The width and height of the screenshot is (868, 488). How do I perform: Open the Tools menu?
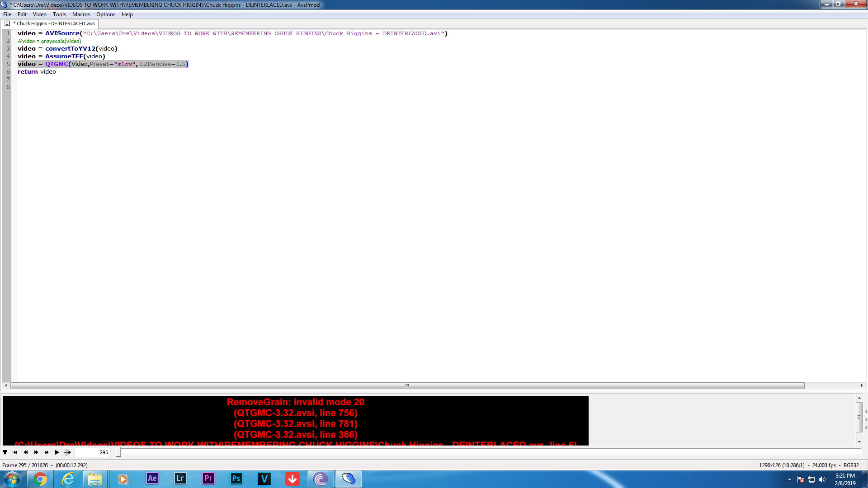59,14
